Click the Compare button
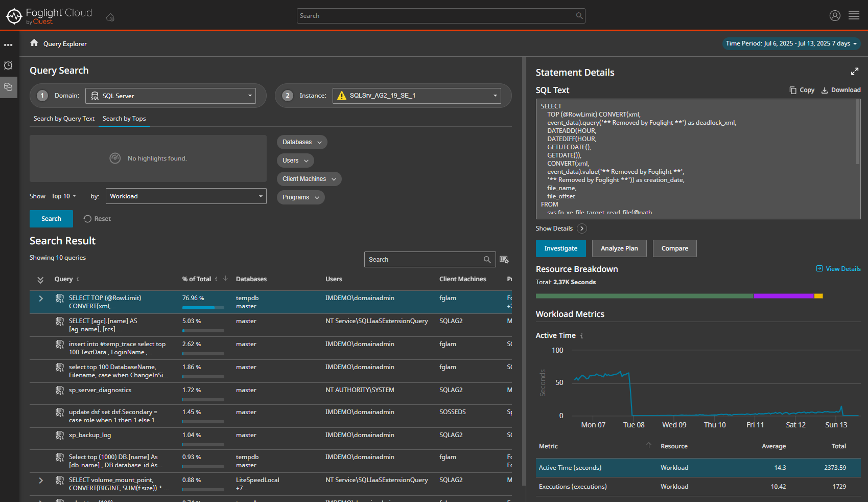Viewport: 868px width, 502px height. (x=675, y=248)
